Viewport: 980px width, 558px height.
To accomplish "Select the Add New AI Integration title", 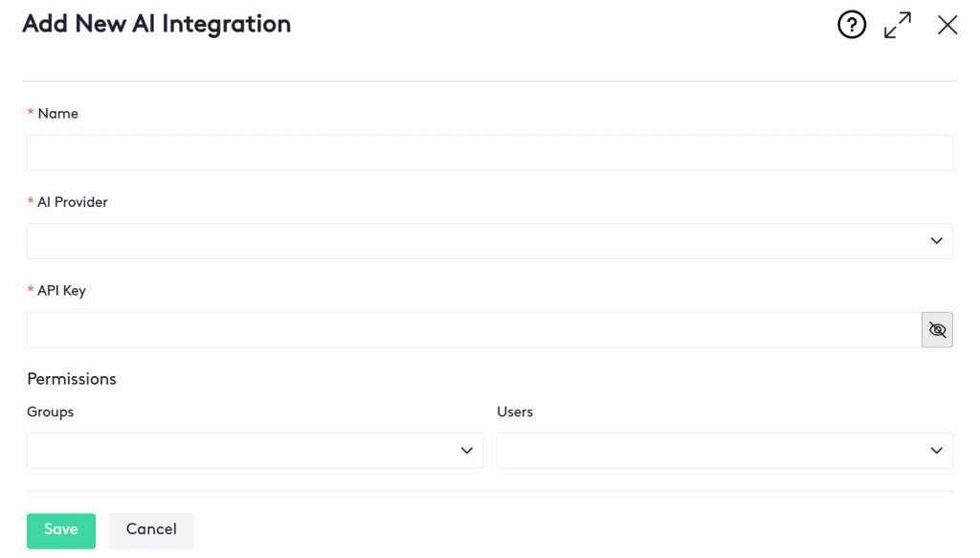I will click(156, 24).
